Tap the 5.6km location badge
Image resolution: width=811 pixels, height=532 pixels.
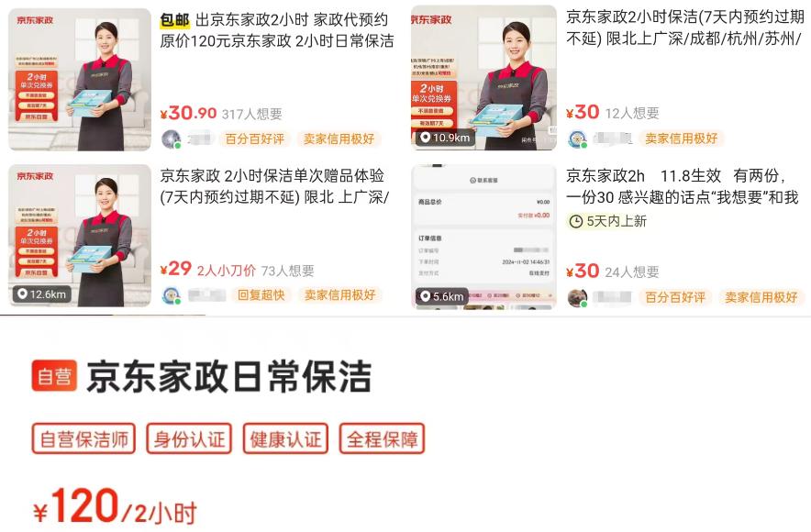tap(441, 296)
